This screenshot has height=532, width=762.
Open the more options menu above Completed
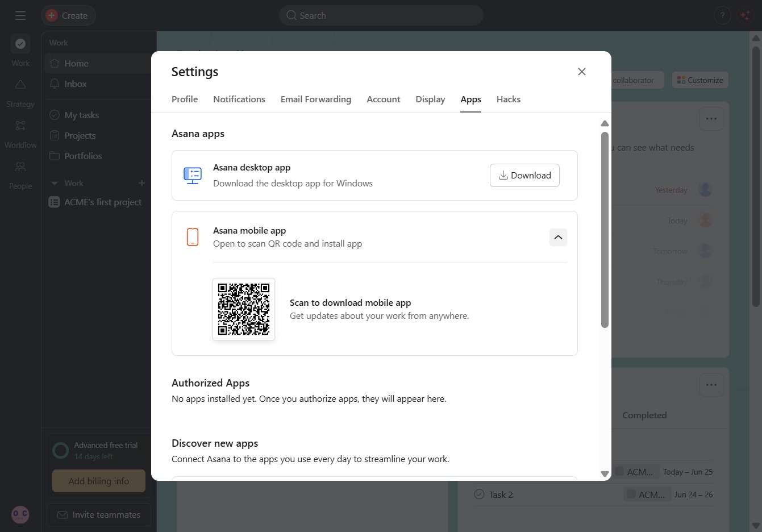[x=711, y=385]
